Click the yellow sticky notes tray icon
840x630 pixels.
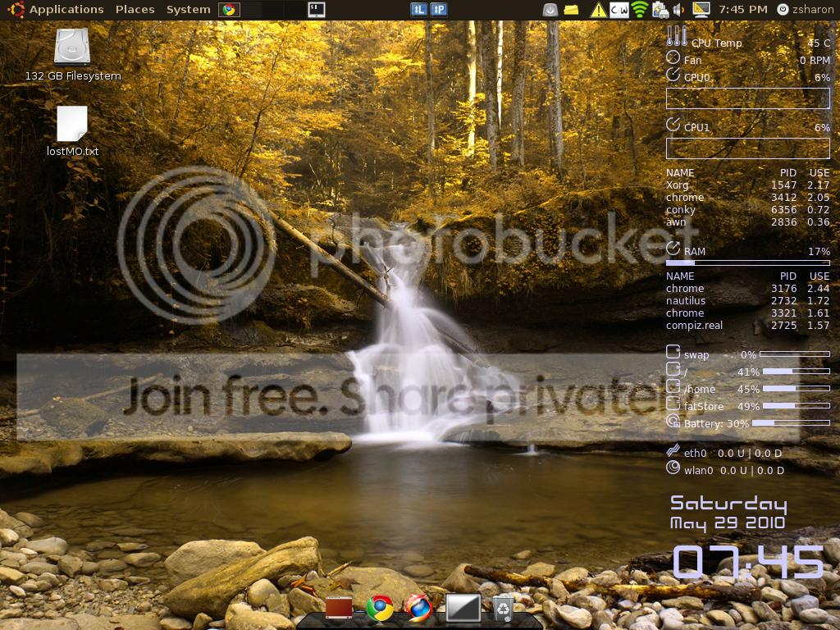point(572,10)
